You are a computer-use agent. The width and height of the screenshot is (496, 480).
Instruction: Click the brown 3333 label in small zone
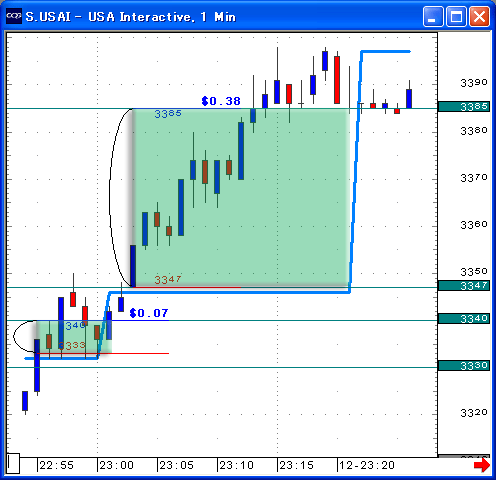[x=72, y=345]
